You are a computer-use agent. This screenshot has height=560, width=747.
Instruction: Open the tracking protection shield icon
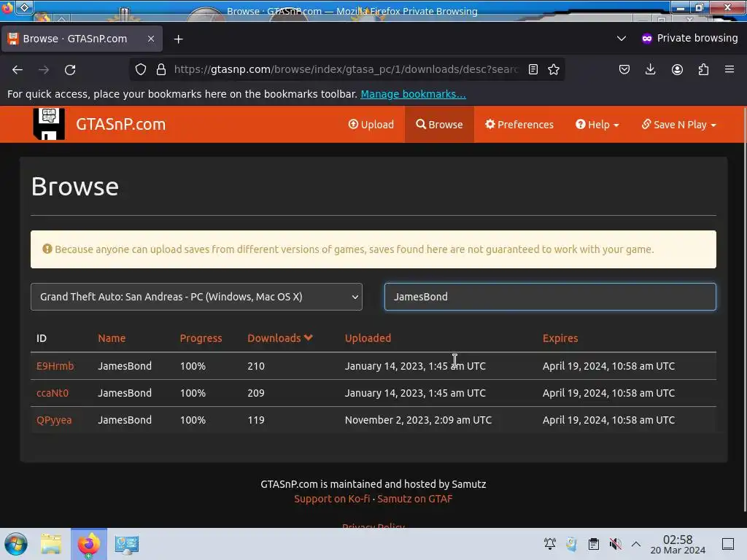click(141, 69)
